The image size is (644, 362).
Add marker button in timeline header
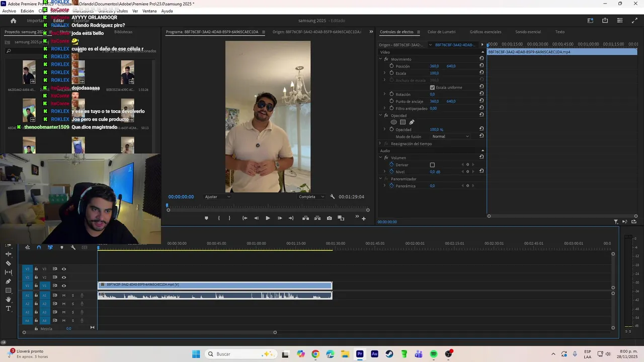pyautogui.click(x=62, y=247)
